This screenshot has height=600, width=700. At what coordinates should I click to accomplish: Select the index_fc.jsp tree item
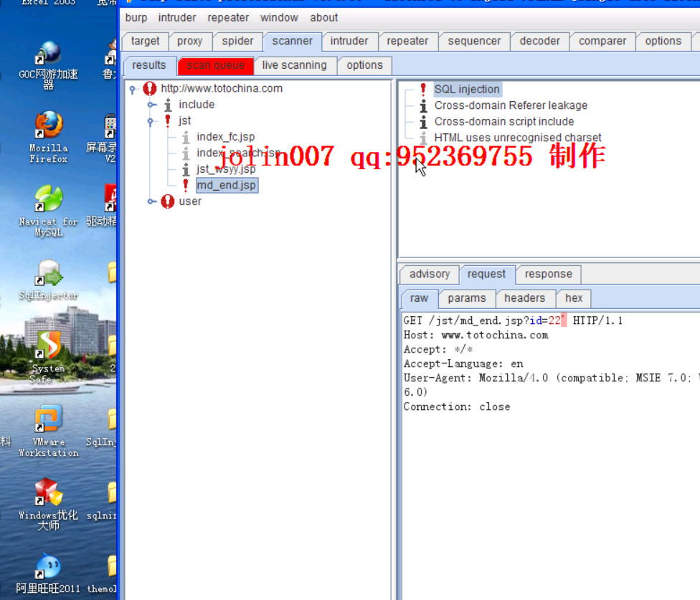tap(225, 137)
